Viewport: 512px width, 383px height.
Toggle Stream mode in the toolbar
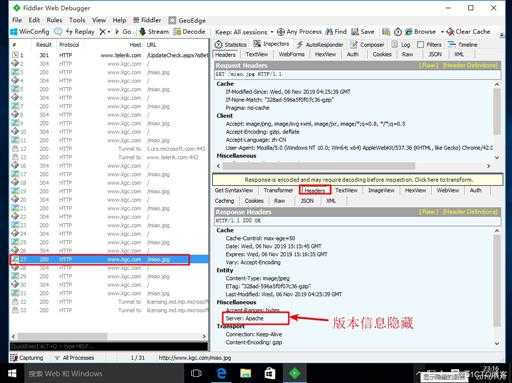[154, 32]
